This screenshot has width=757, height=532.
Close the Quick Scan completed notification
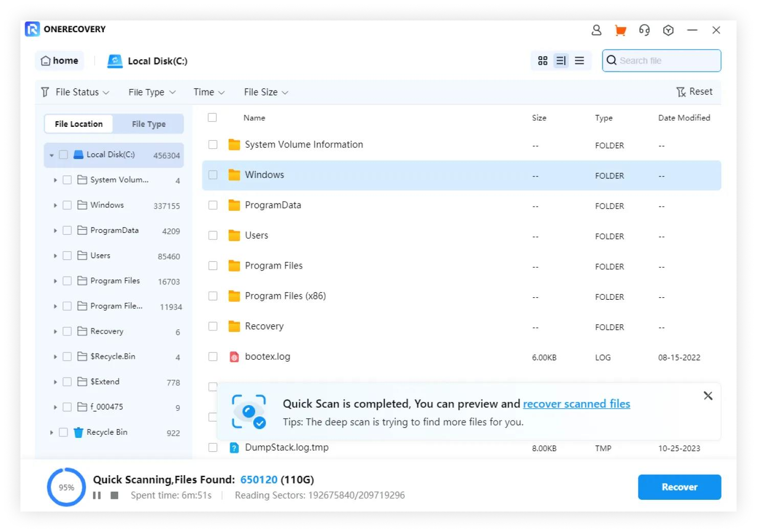(x=708, y=395)
